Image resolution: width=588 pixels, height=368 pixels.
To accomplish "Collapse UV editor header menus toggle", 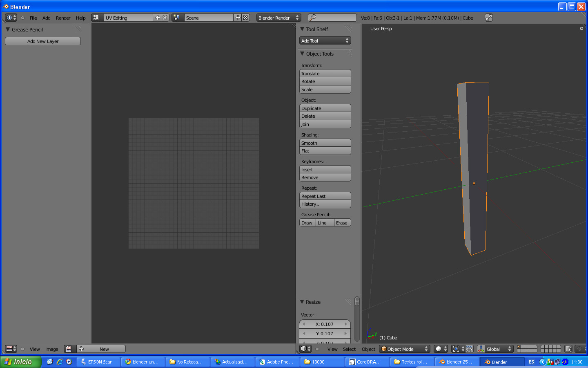I will pos(22,349).
